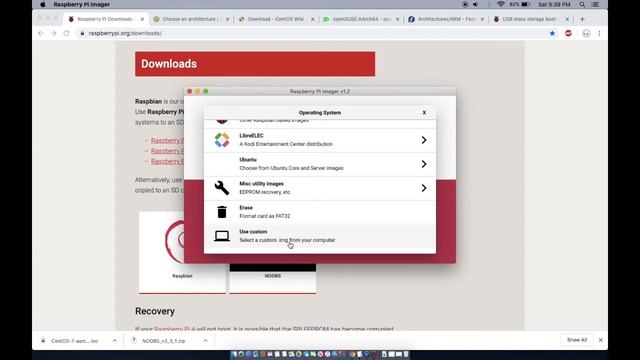Screen dimensions: 640x360
Task: Close the downloads bar
Action: coord(600,340)
